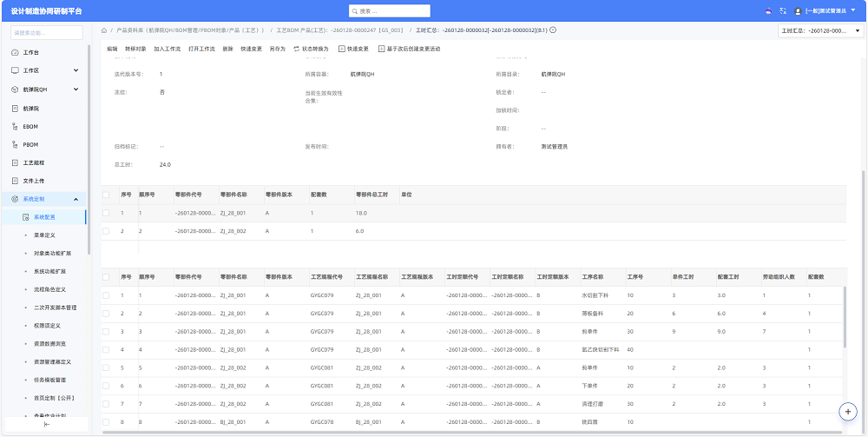Click the 工艺规程 list icon
This screenshot has width=868, height=437.
pos(16,162)
